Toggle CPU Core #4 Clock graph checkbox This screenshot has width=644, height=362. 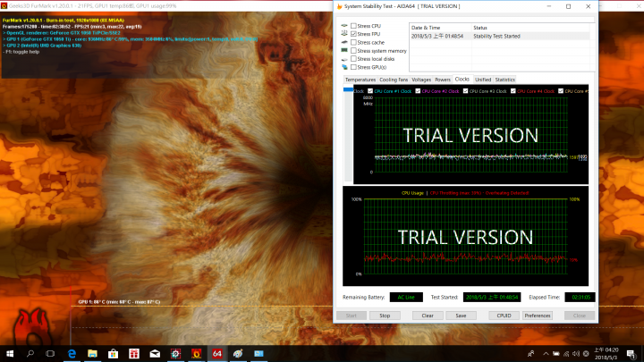tap(513, 91)
